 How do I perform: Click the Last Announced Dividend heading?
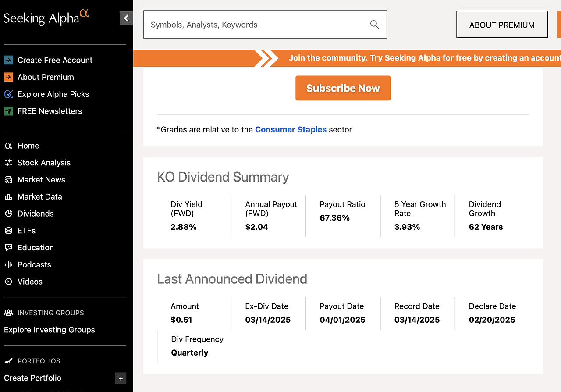(232, 279)
